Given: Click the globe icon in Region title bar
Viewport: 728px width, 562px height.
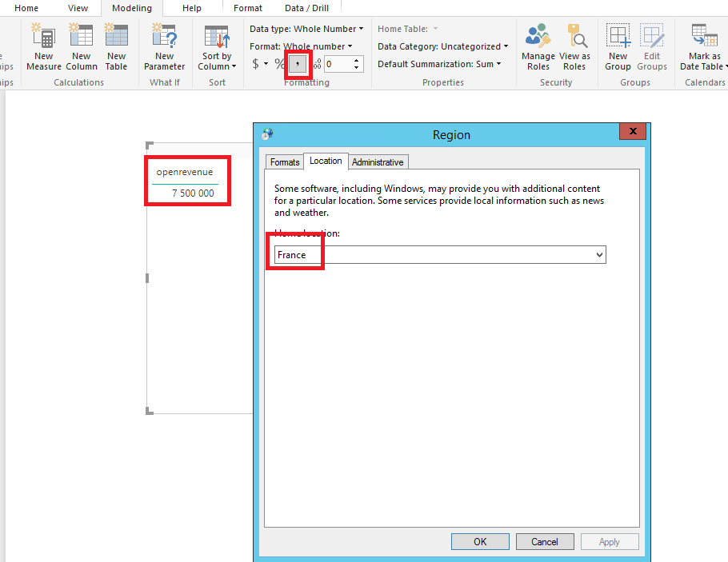Looking at the screenshot, I should [267, 134].
